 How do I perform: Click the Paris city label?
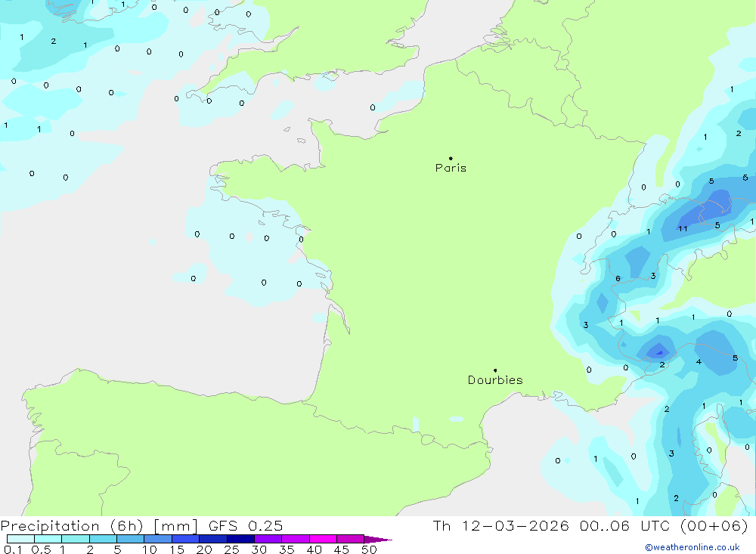click(451, 168)
